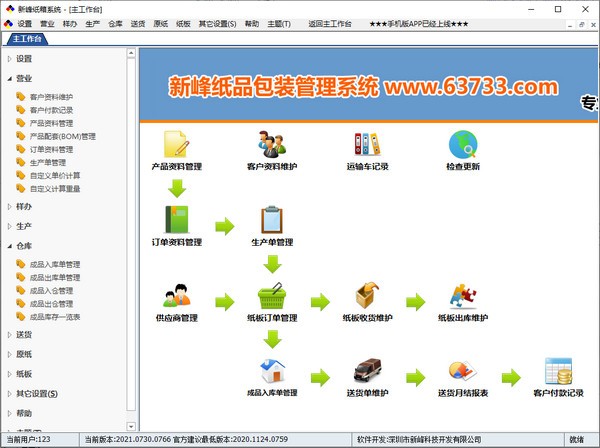600x448 pixels.
Task: Expand the 原纸 tree node
Action: tap(10, 355)
